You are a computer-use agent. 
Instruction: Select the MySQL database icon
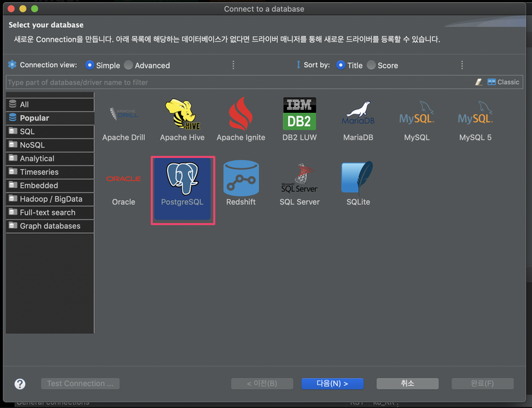[x=416, y=113]
